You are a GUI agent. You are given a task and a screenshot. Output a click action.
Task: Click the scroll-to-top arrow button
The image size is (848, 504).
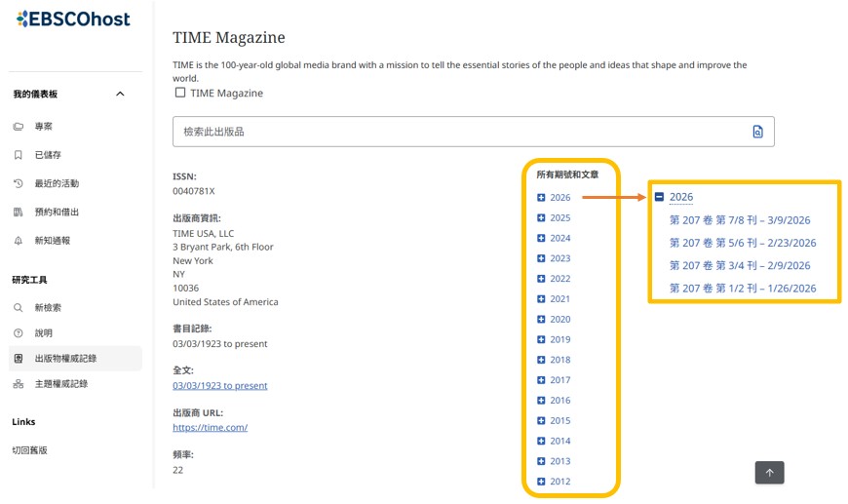(769, 473)
